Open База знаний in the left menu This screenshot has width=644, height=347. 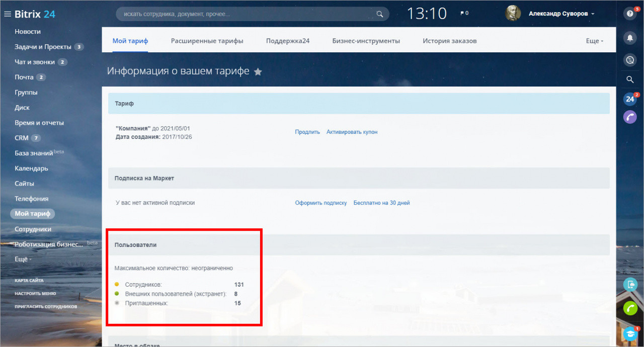click(34, 153)
